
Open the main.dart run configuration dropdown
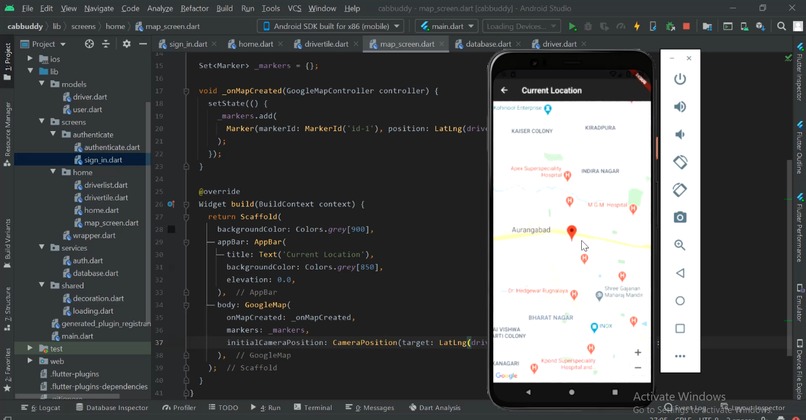[446, 26]
